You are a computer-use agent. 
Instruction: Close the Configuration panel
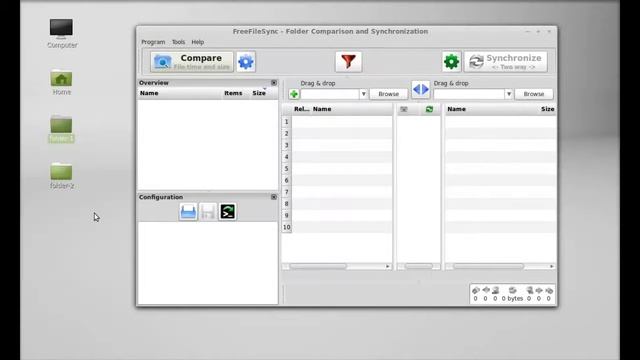point(274,197)
